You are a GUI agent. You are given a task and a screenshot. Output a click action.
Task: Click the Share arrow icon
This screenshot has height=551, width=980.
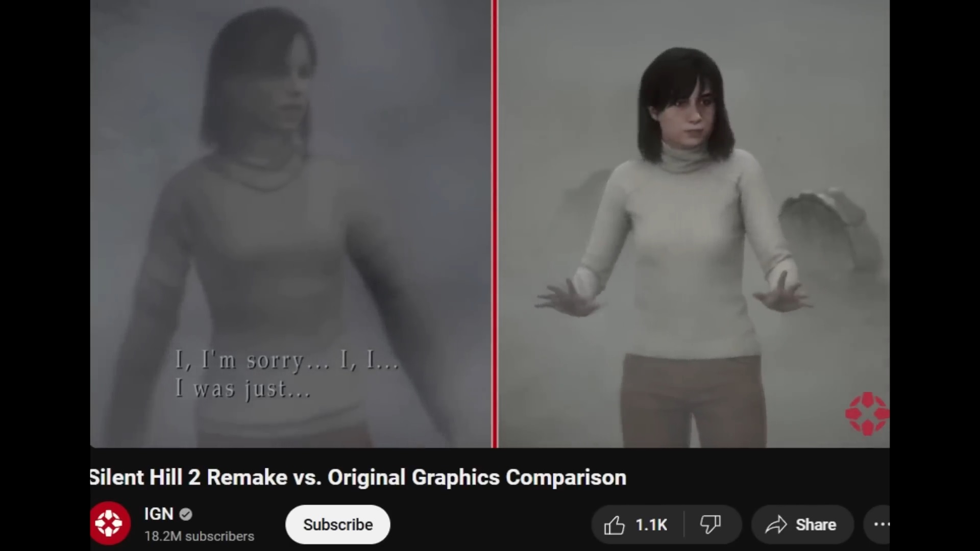[776, 524]
